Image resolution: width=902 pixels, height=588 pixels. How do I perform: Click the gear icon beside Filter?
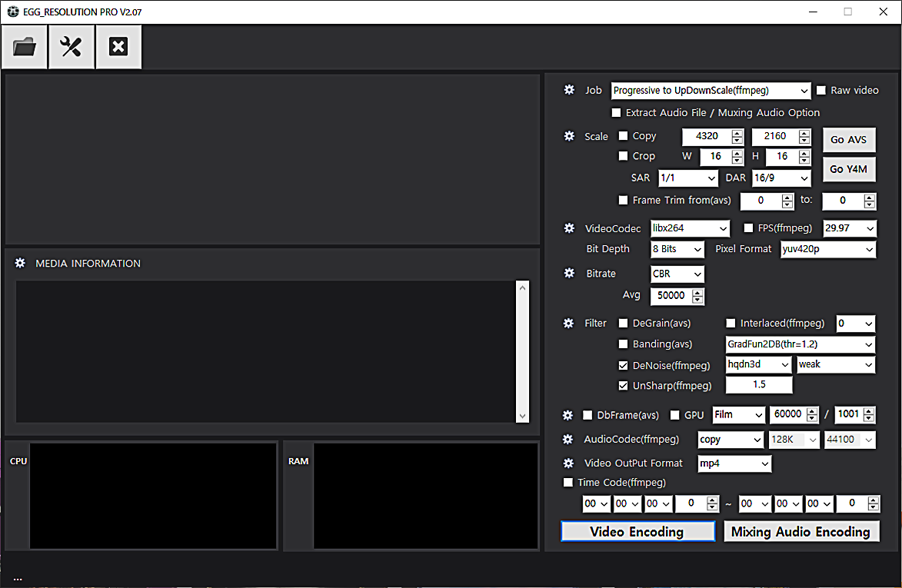click(568, 323)
